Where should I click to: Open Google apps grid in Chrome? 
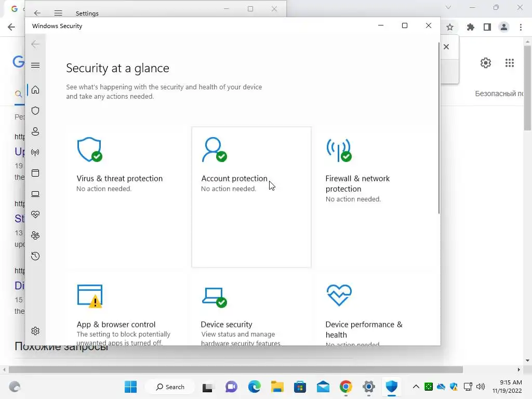pos(510,63)
